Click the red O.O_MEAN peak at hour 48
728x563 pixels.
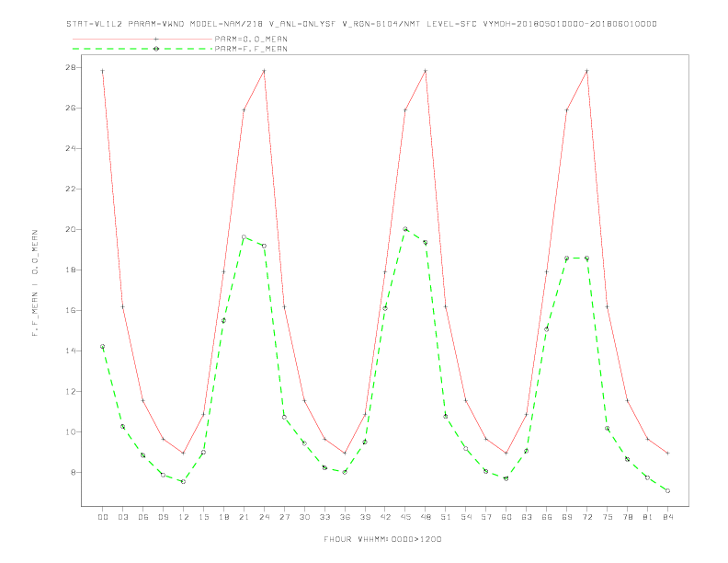[426, 71]
